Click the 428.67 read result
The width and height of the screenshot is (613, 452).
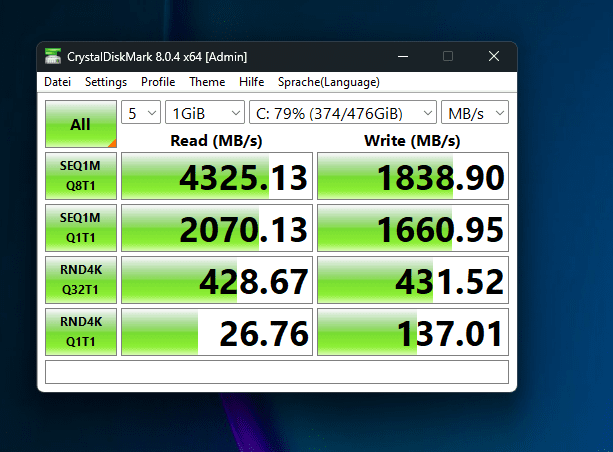217,280
